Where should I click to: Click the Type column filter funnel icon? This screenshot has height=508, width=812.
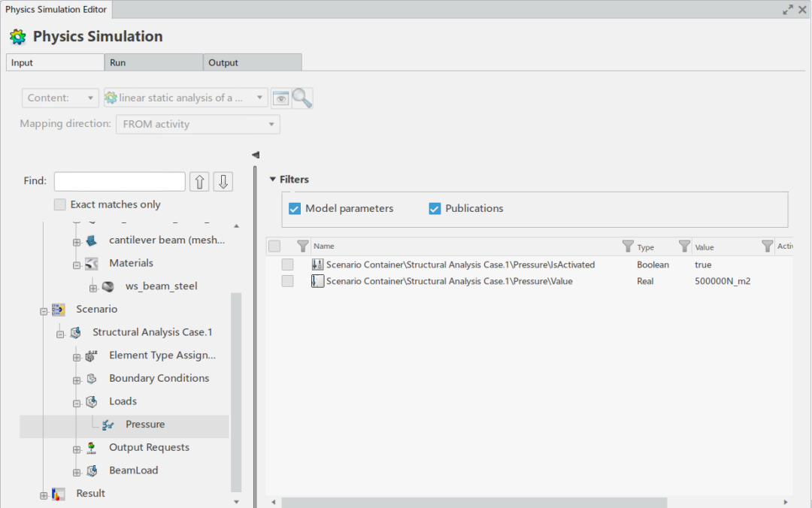tap(628, 246)
